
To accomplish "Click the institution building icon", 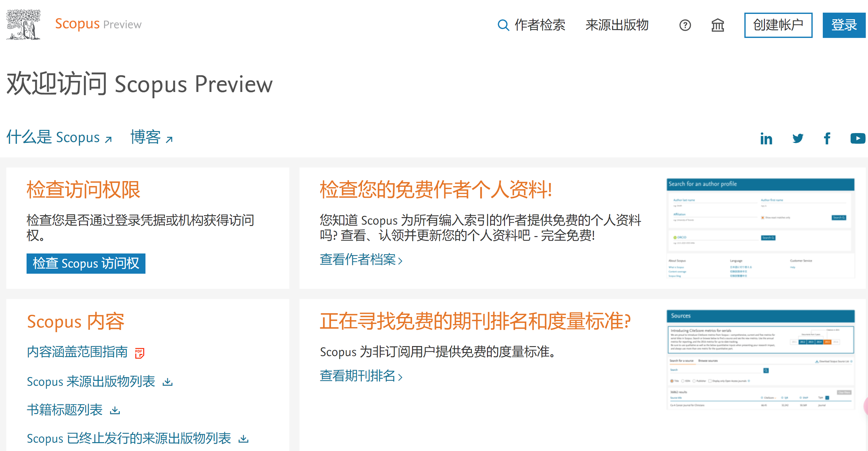I will coord(717,25).
